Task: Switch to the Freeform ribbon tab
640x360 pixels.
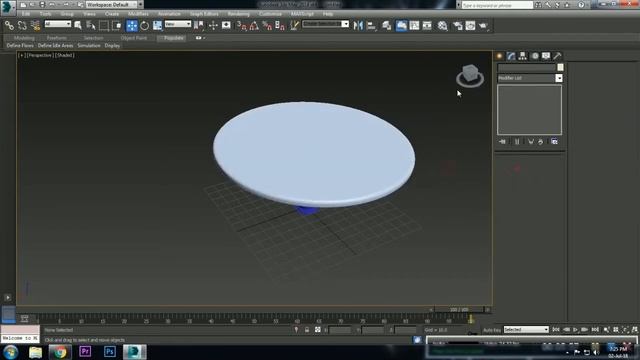Action: 57,38
